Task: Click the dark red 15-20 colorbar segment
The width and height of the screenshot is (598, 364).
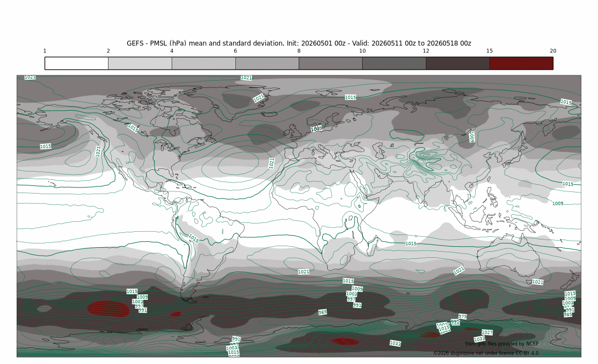Action: [x=521, y=63]
